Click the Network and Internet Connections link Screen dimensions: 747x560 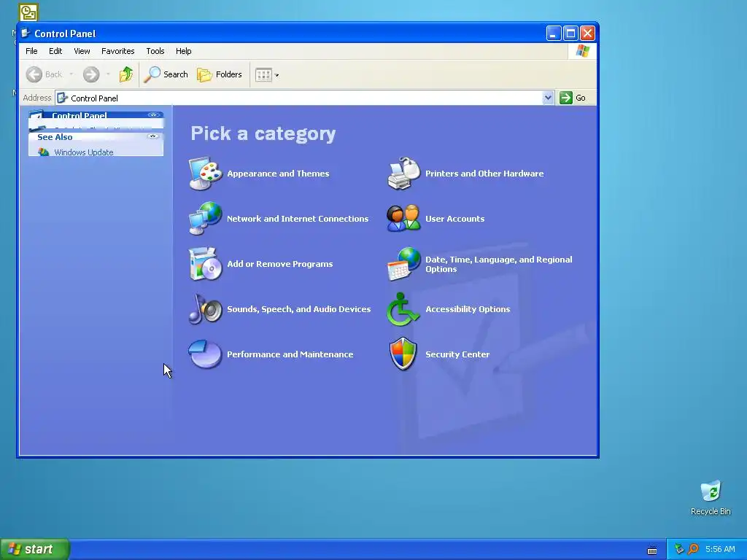[x=298, y=219]
